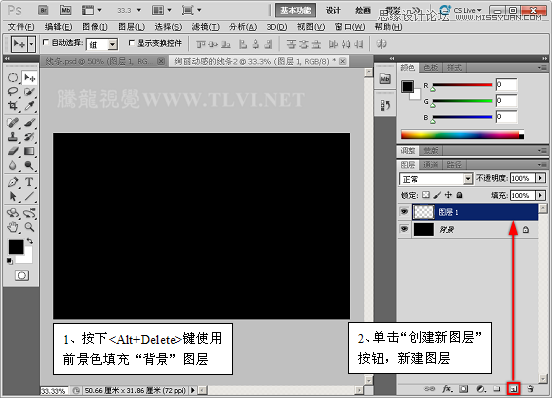This screenshot has height=398, width=552.
Task: Open the 不透明度 opacity slider arrow
Action: point(540,178)
